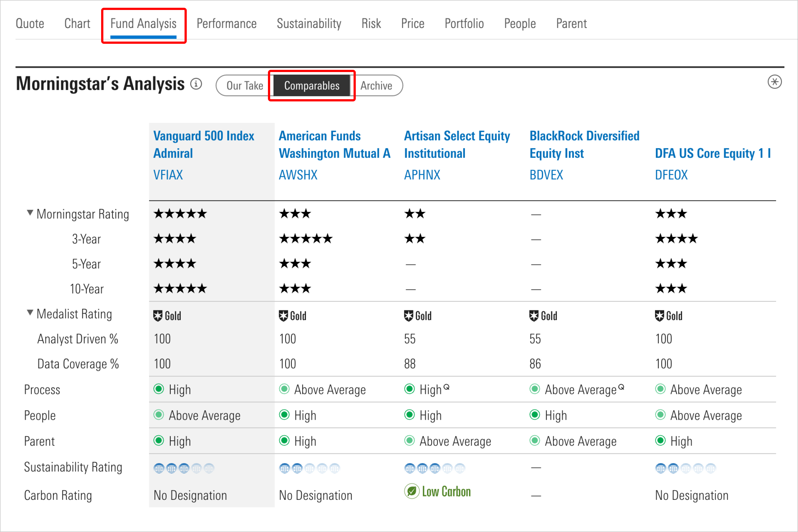798x532 pixels.
Task: Switch to Our Take view
Action: [245, 86]
